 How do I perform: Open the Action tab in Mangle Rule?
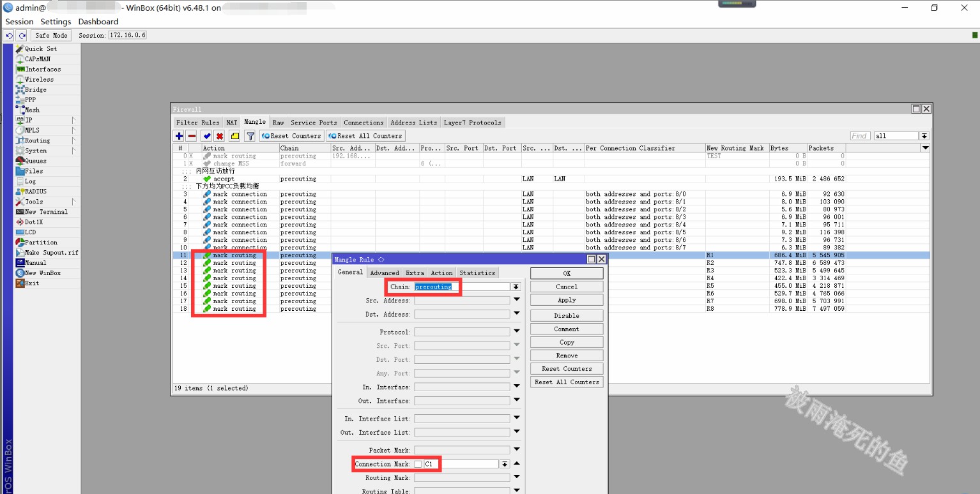[441, 273]
